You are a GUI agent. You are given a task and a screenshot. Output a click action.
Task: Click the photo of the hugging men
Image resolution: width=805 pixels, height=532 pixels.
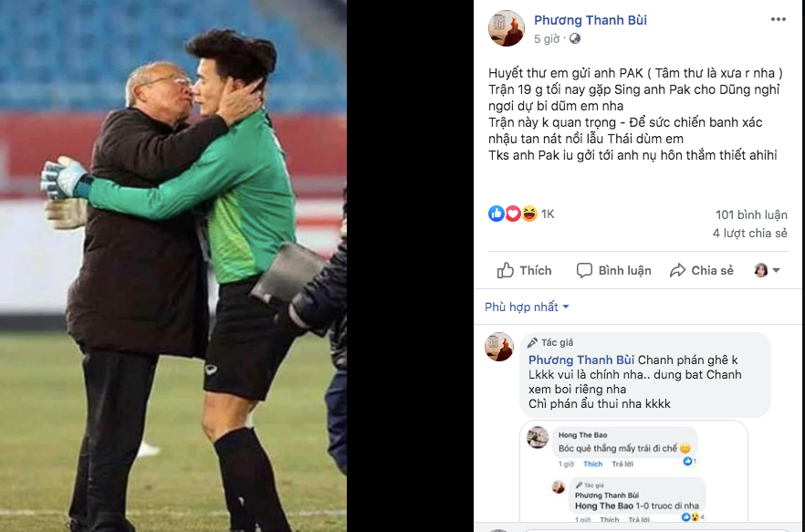173,265
